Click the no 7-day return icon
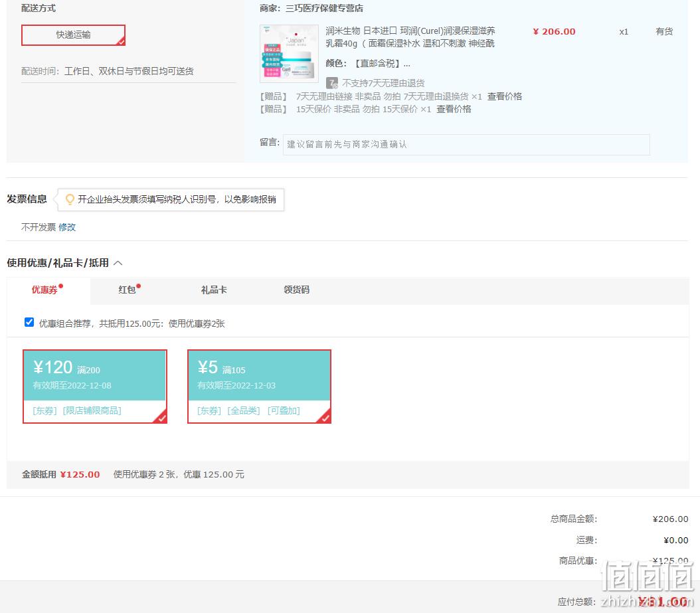 (331, 83)
